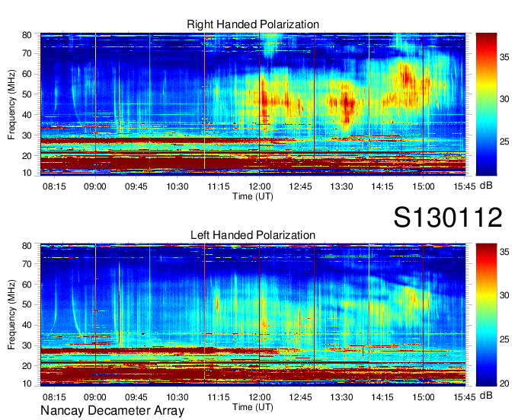Click the bottom plot 'Time (UT)' axis label
The height and width of the screenshot is (420, 518).
pyautogui.click(x=253, y=407)
